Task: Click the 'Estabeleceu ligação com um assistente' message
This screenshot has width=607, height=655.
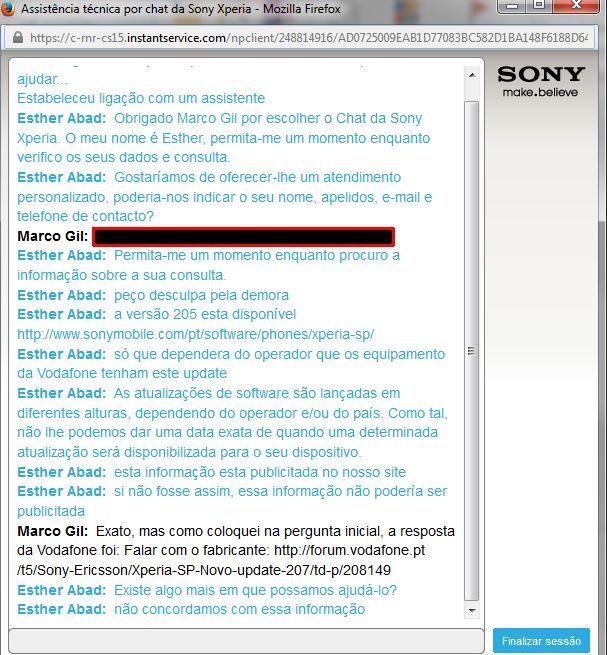Action: point(141,98)
